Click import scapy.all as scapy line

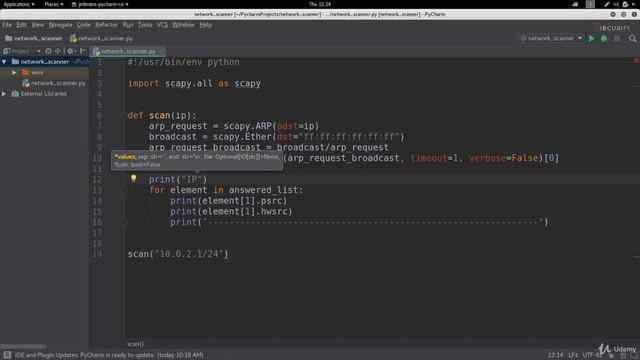194,83
